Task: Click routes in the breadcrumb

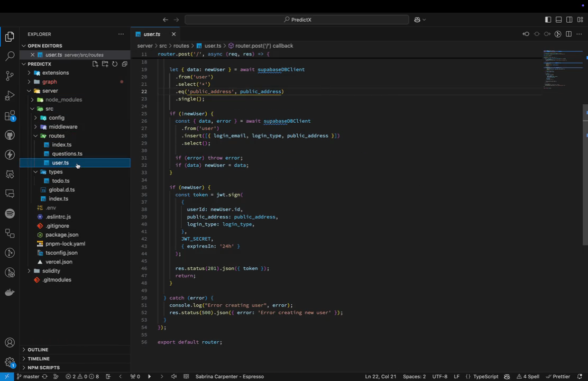Action: pyautogui.click(x=181, y=46)
